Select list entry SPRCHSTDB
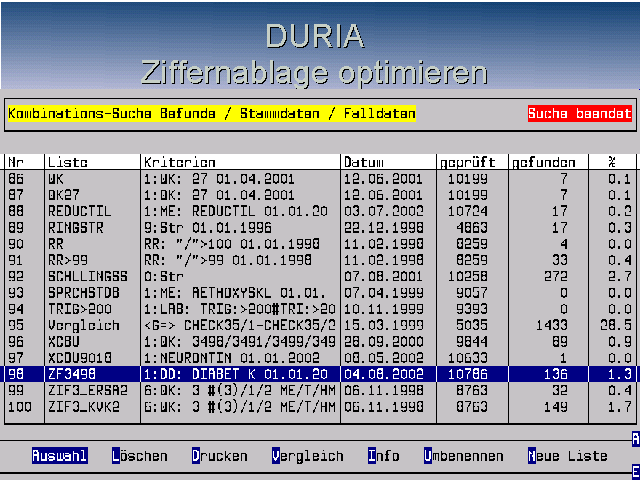This screenshot has height=480, width=640. point(84,293)
